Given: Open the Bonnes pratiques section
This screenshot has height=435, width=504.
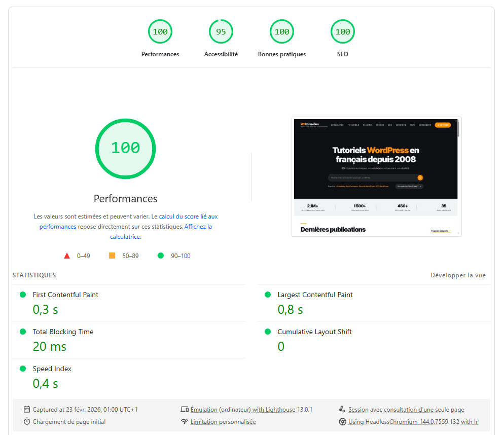Looking at the screenshot, I should (x=282, y=31).
